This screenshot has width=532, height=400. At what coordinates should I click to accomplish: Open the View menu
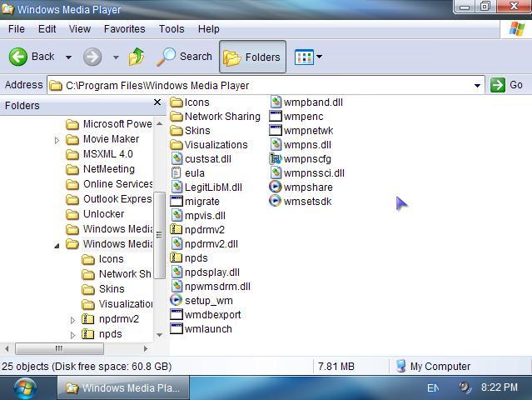(x=80, y=29)
